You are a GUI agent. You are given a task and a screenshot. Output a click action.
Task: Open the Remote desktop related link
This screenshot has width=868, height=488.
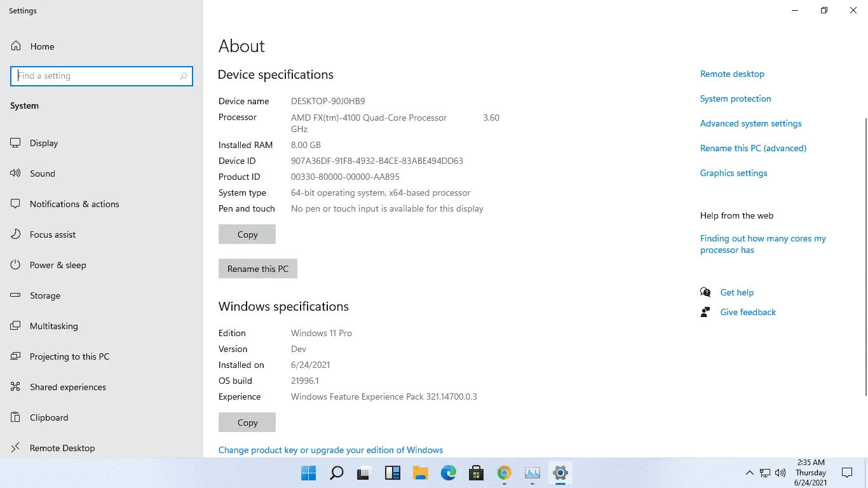point(732,74)
